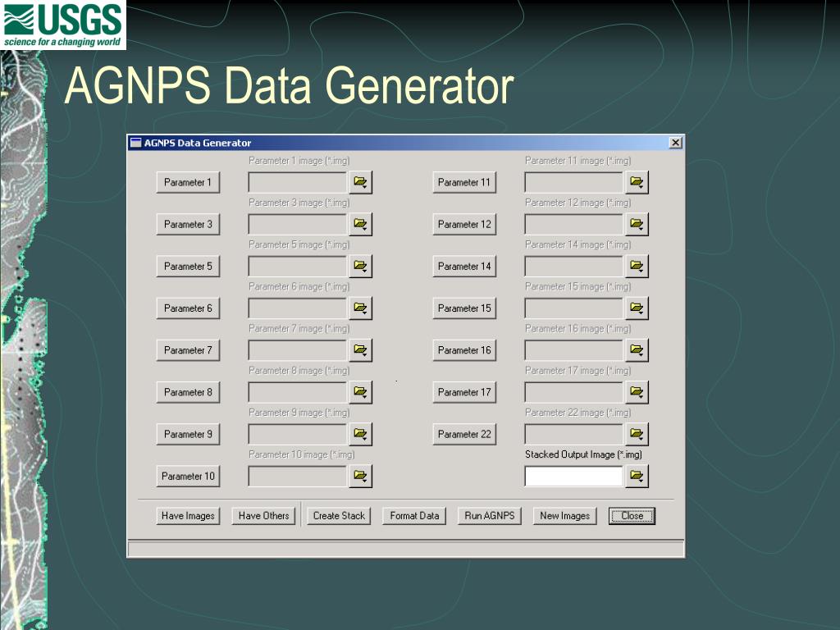Browse for Parameter 3 image file
The height and width of the screenshot is (630, 840).
point(361,224)
